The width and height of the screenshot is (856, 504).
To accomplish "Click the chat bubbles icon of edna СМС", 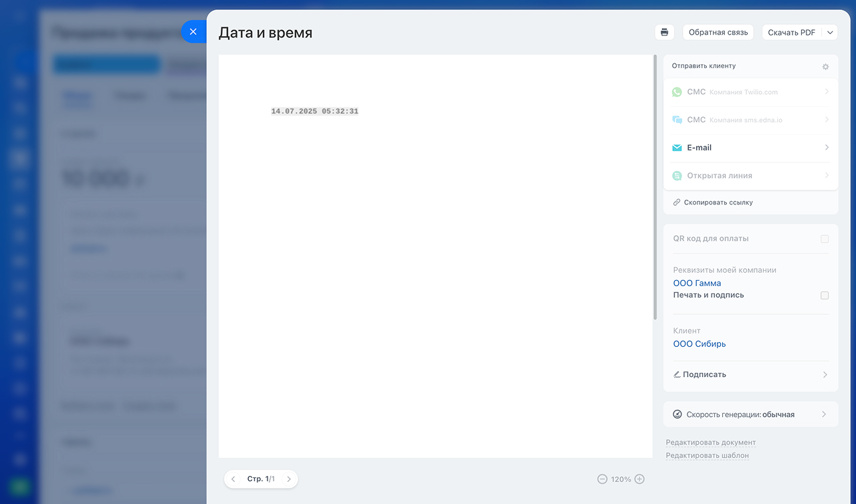I will [x=677, y=120].
